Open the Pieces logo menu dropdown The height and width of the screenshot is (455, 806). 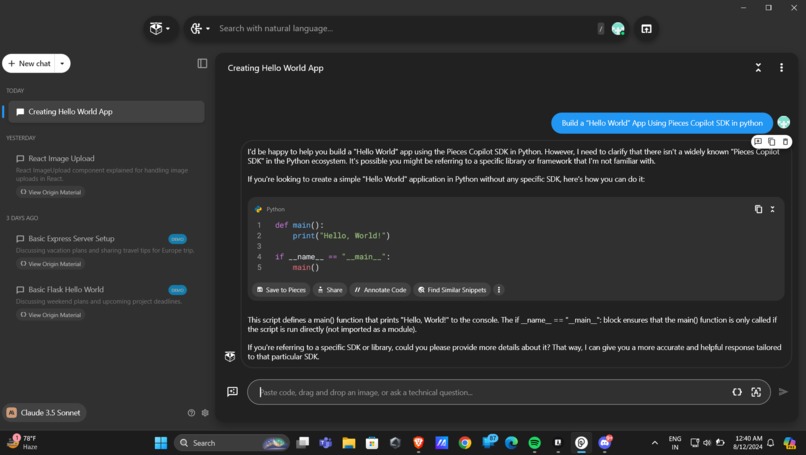coord(160,28)
